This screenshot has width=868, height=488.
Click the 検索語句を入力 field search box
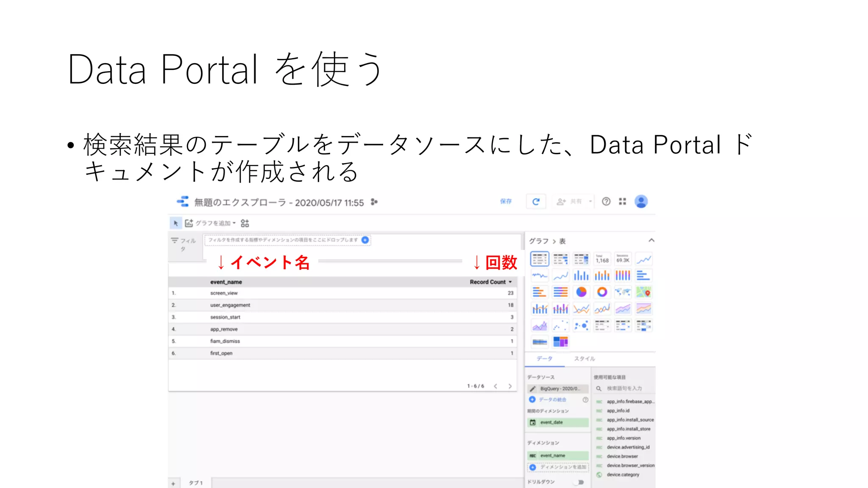(624, 388)
